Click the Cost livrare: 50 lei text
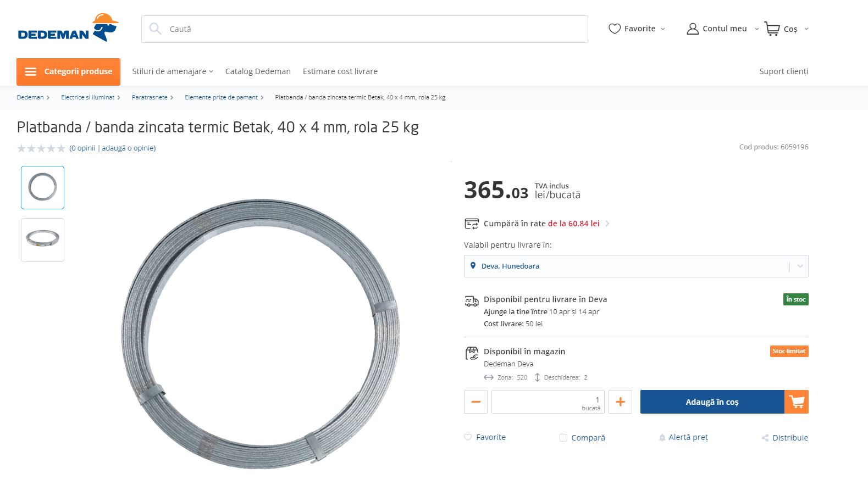Viewport: 868px width, 496px height. click(x=513, y=324)
